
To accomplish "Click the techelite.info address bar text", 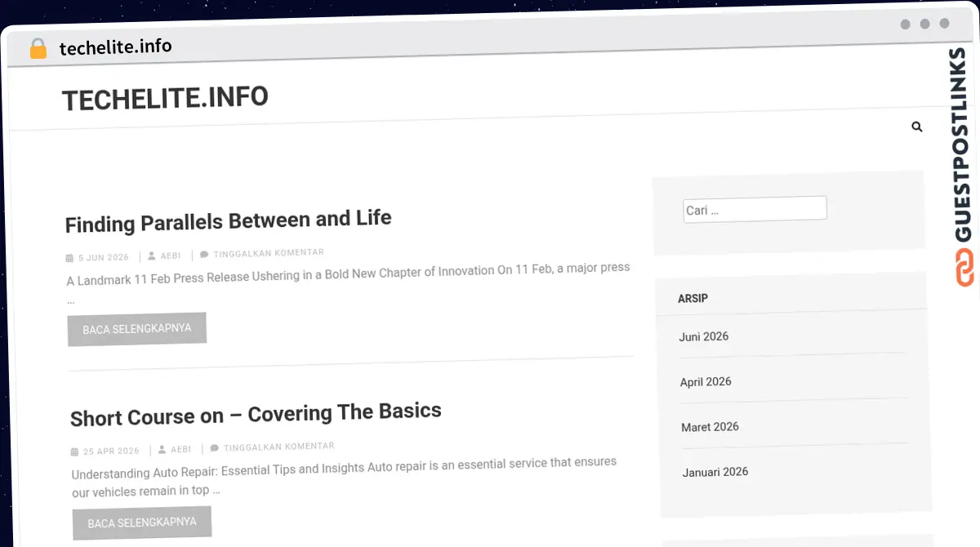I will tap(116, 47).
